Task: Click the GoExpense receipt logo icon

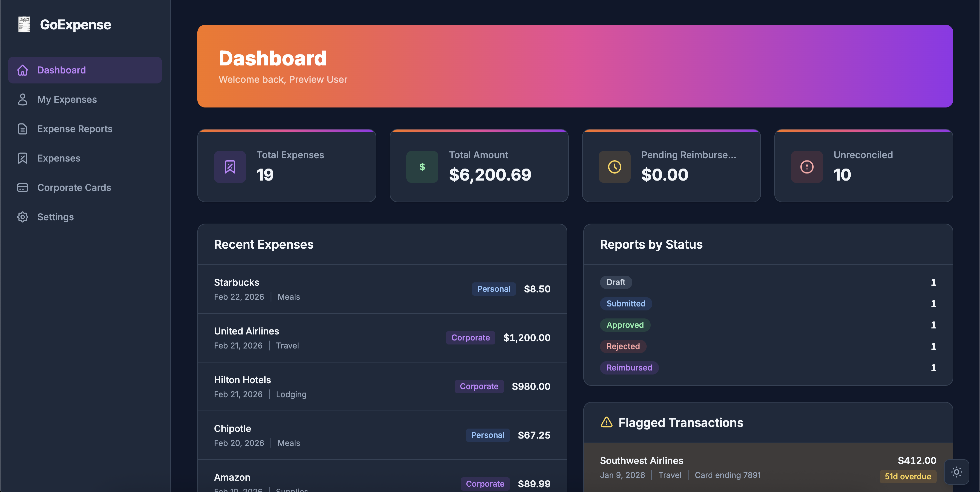Action: [x=24, y=24]
